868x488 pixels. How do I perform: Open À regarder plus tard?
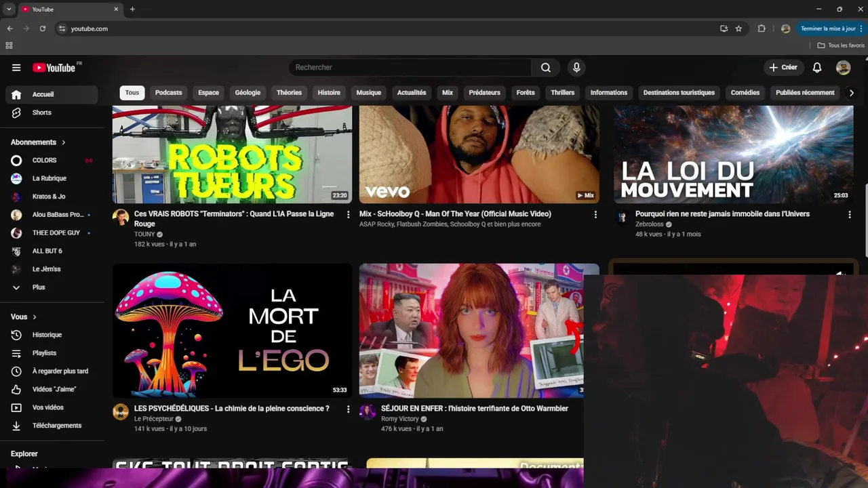(x=51, y=371)
